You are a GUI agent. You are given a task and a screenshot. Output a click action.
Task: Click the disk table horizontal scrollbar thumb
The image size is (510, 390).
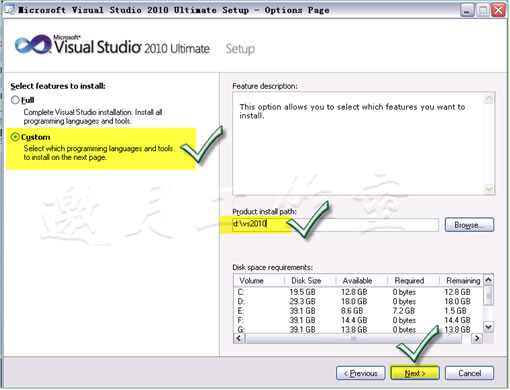(353, 338)
